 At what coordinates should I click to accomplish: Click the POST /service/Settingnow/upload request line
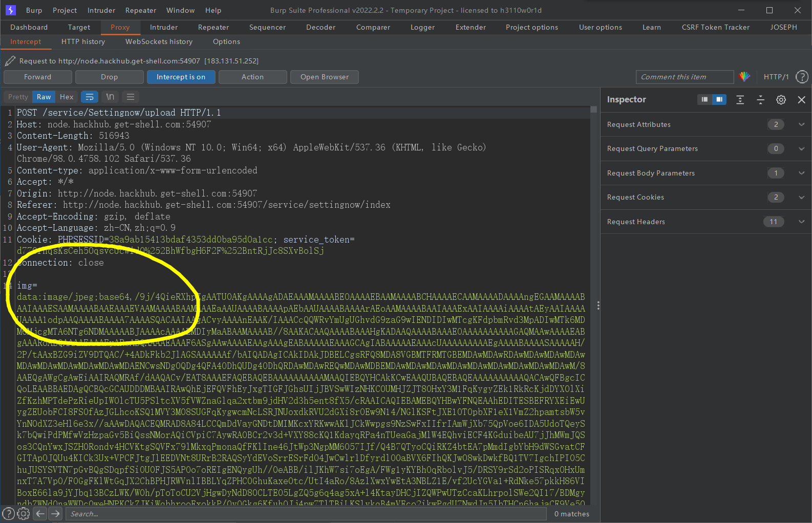[119, 113]
